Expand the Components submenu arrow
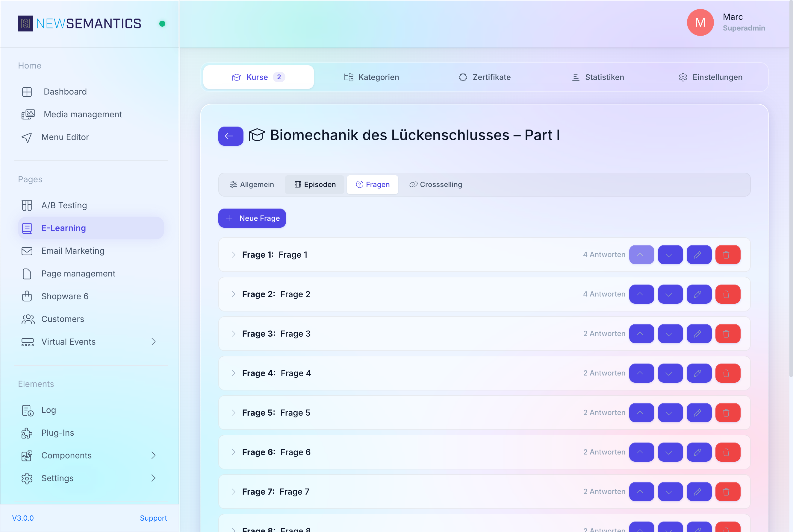This screenshot has width=793, height=532. (x=154, y=455)
